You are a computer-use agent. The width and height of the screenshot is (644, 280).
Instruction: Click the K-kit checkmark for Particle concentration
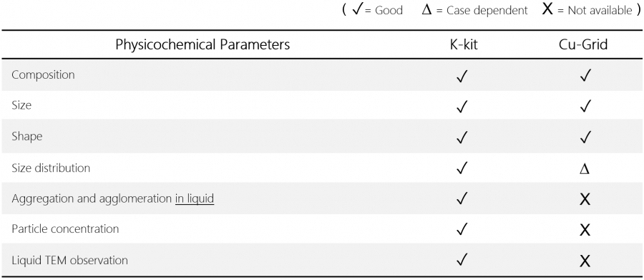pos(462,229)
